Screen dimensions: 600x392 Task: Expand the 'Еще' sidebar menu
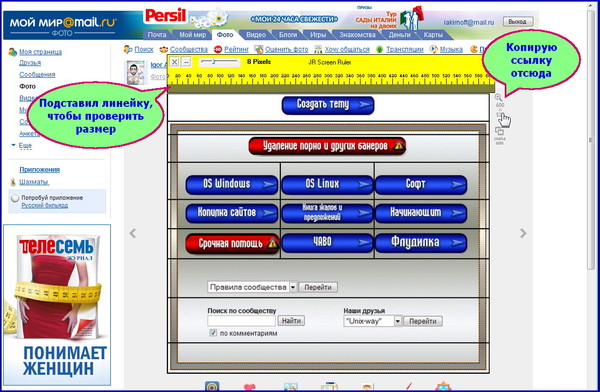(x=25, y=145)
